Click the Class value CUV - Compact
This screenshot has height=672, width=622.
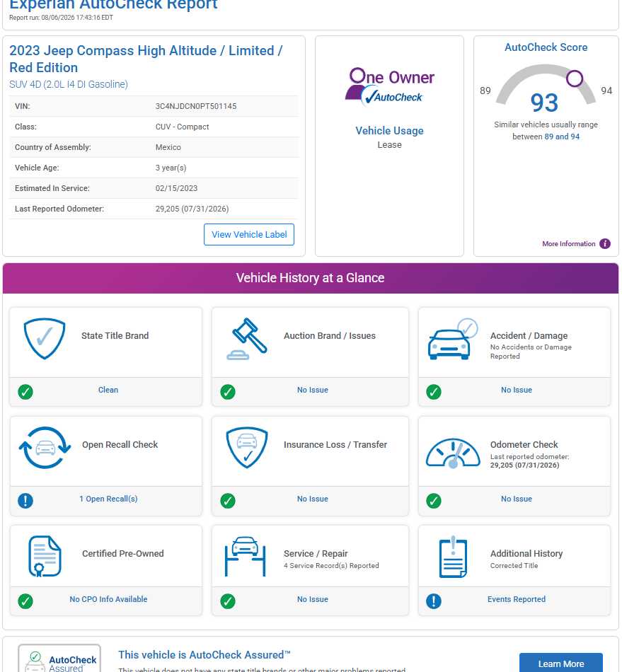click(182, 127)
